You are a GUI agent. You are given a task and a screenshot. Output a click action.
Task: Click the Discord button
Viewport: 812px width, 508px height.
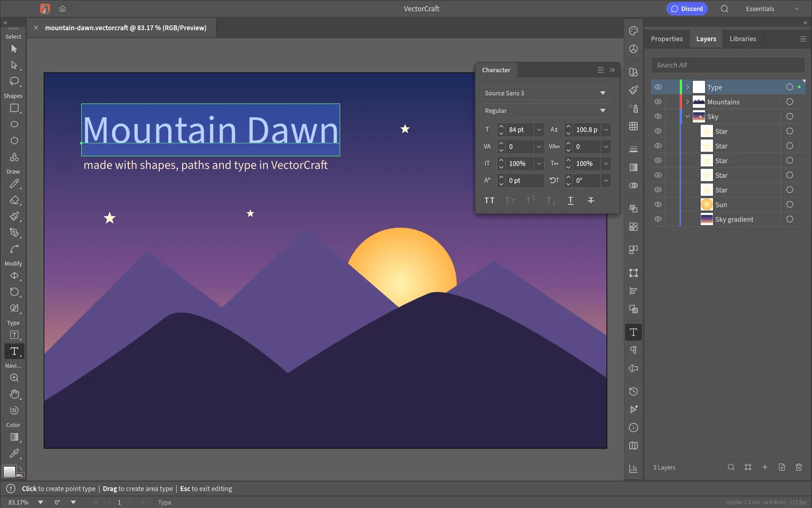coord(687,9)
